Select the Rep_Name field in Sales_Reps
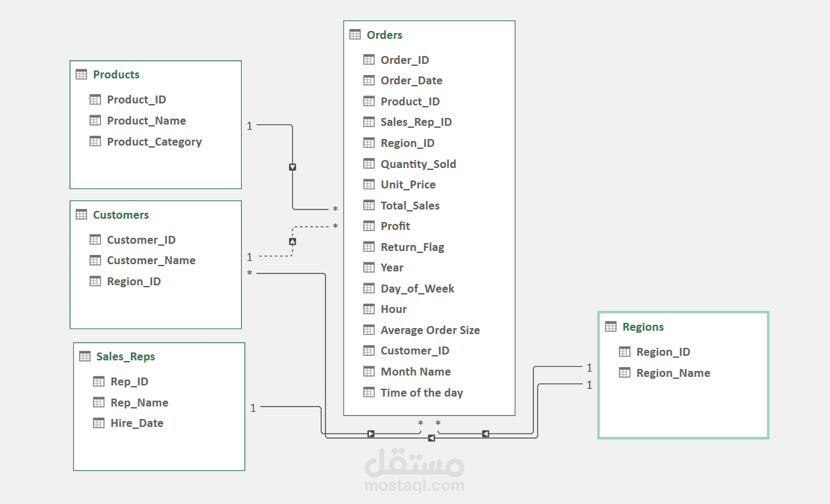 [139, 403]
